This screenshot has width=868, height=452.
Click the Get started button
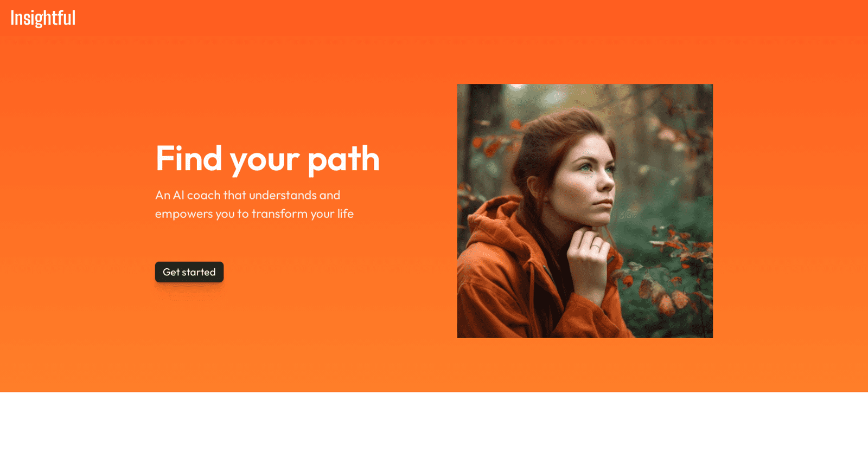pyautogui.click(x=189, y=272)
